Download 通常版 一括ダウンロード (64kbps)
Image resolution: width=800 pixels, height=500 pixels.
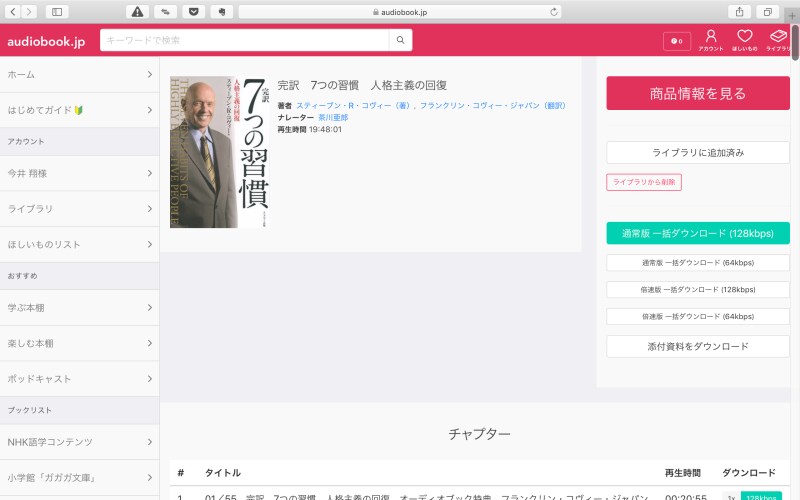point(698,263)
